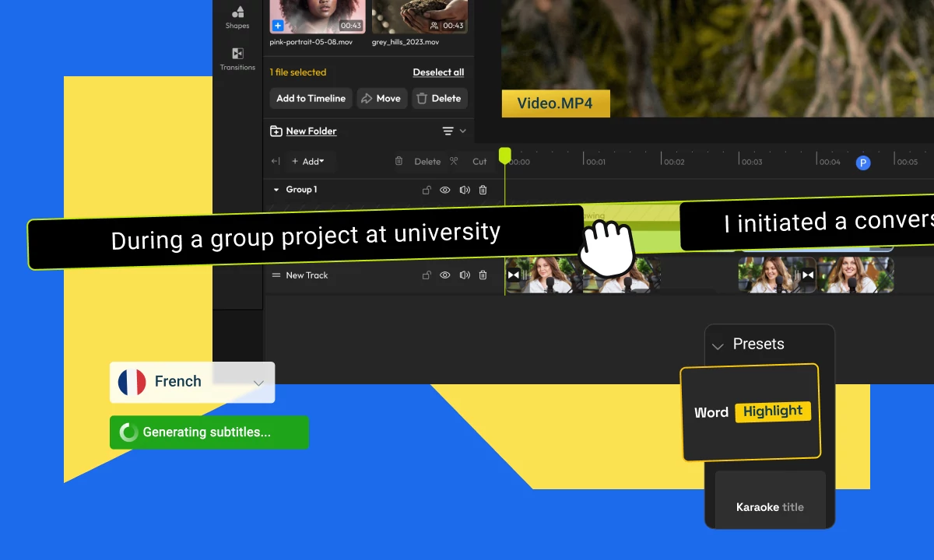
Task: Hide Group 1 with its eye toggle
Action: 445,190
